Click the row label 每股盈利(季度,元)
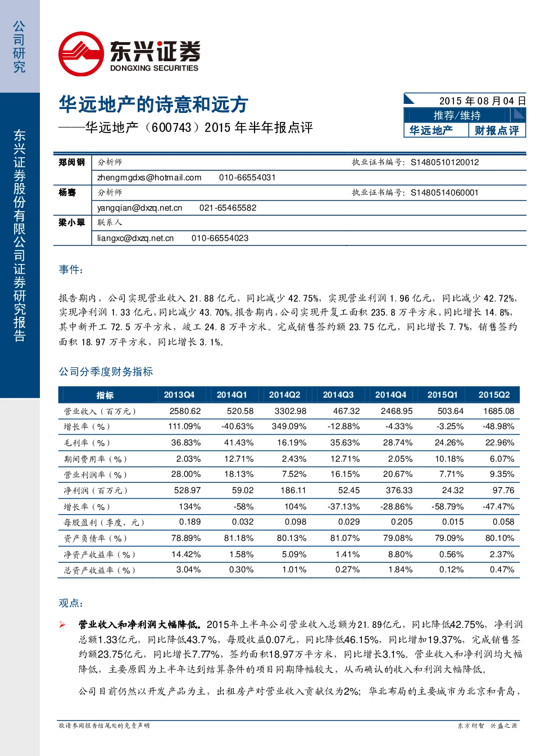 [x=105, y=522]
